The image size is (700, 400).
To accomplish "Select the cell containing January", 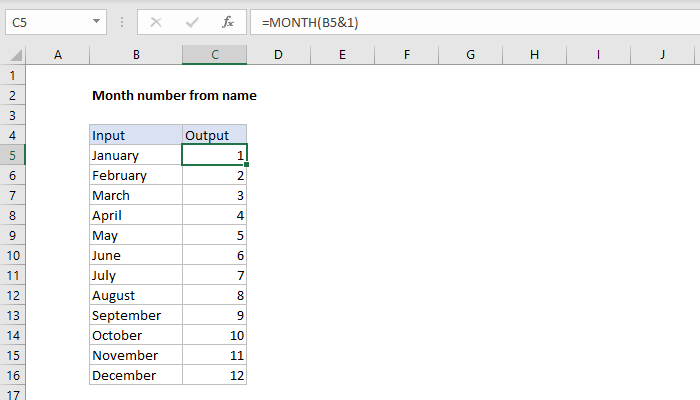I will point(135,155).
